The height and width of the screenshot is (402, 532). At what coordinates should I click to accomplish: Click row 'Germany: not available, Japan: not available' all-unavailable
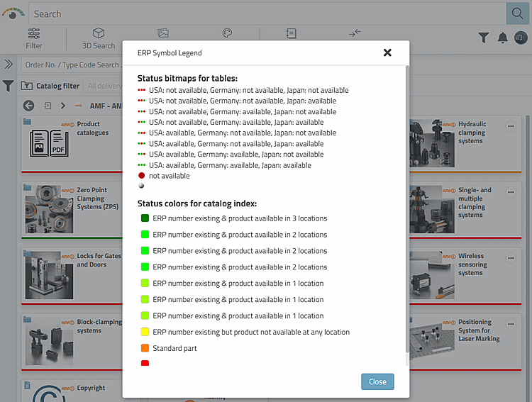[243, 90]
